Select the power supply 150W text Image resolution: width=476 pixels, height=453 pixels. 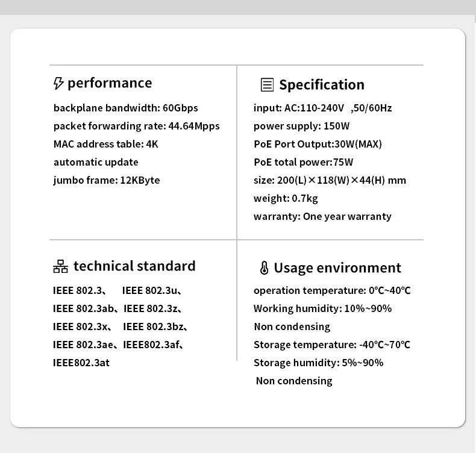click(x=301, y=127)
